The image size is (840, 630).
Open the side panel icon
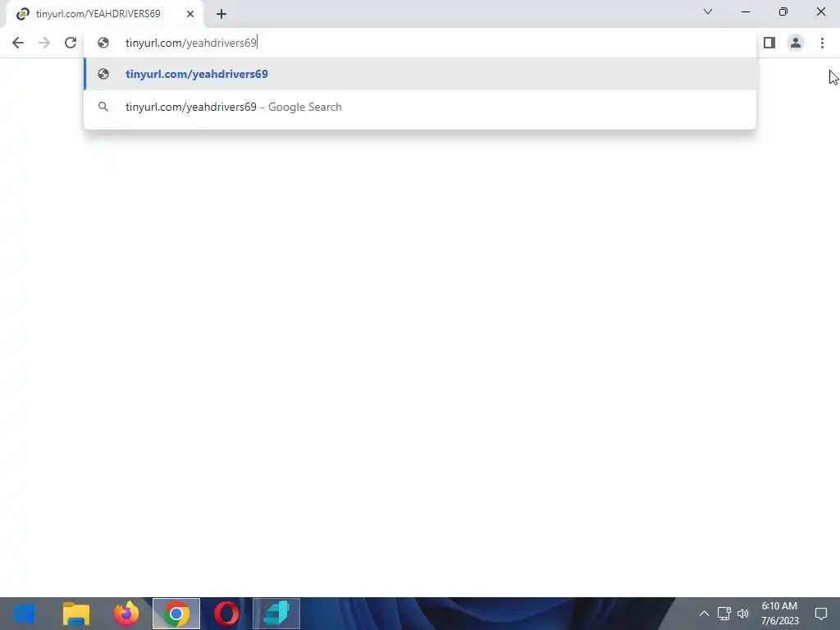coord(769,43)
